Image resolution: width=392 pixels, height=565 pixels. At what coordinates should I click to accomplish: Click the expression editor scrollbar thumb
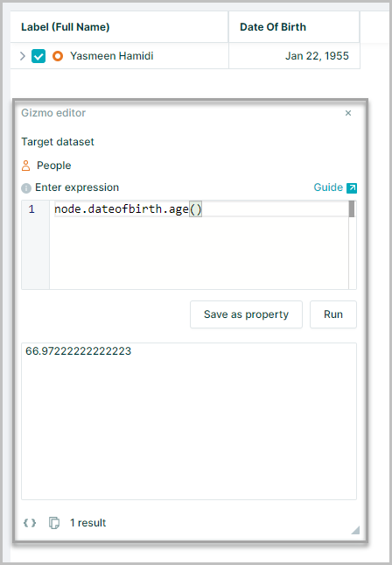tap(352, 209)
